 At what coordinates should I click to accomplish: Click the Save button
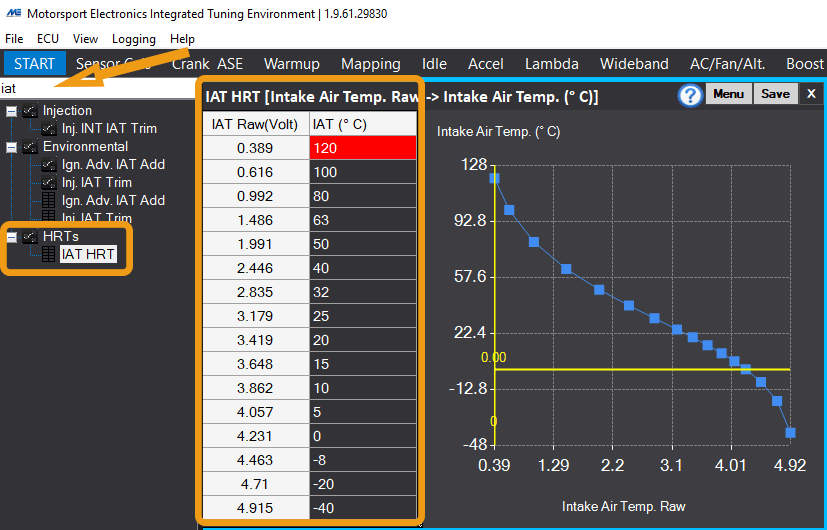pyautogui.click(x=775, y=94)
